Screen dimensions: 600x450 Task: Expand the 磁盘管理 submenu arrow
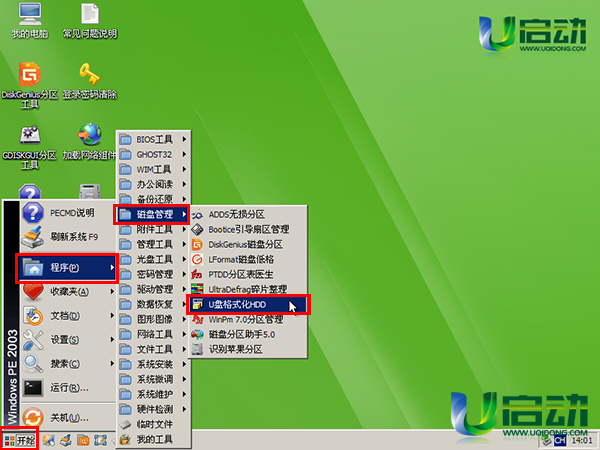click(x=184, y=214)
